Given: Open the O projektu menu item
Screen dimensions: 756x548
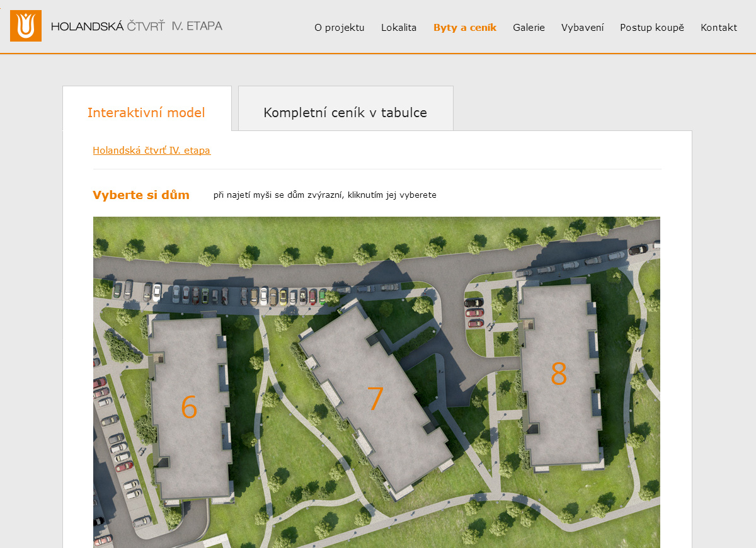Looking at the screenshot, I should click(340, 28).
